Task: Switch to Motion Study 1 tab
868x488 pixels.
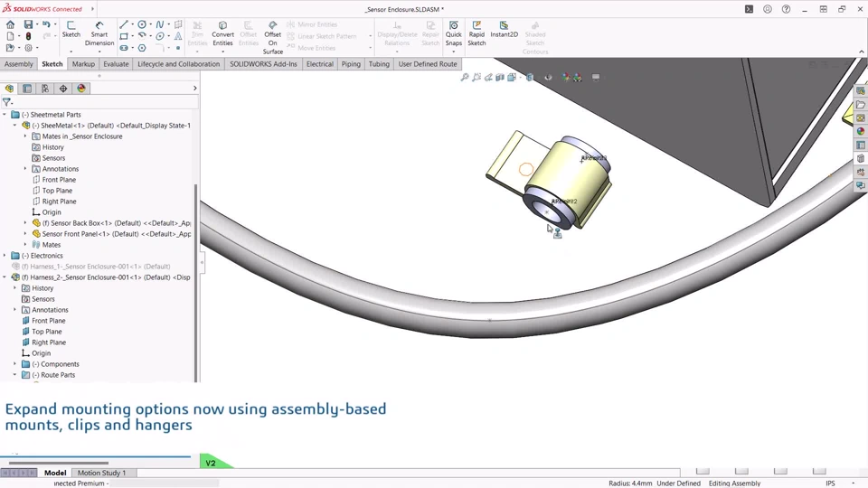Action: point(102,473)
